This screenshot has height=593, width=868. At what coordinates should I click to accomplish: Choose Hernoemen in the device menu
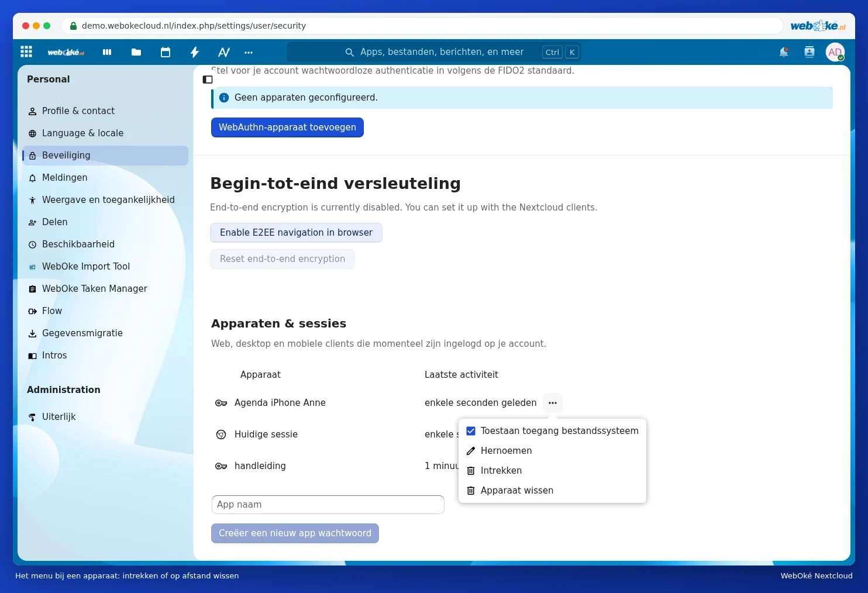(x=552, y=451)
